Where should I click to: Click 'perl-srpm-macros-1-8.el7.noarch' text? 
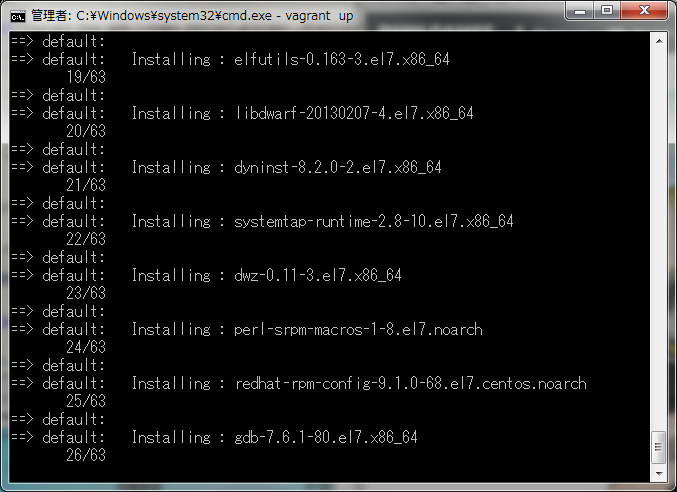pos(358,330)
